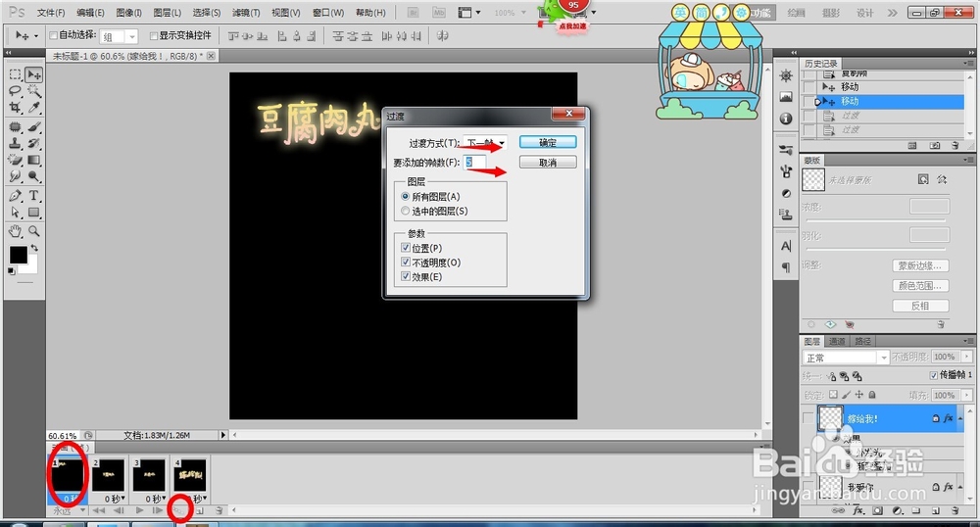This screenshot has height=527, width=980.
Task: Create new layer icon in Layers panel
Action: (936, 510)
